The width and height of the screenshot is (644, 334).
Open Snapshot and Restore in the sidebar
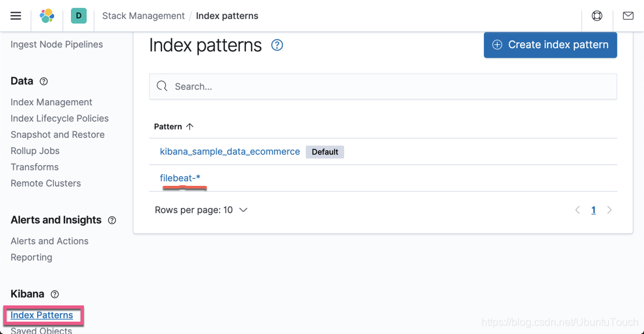57,135
